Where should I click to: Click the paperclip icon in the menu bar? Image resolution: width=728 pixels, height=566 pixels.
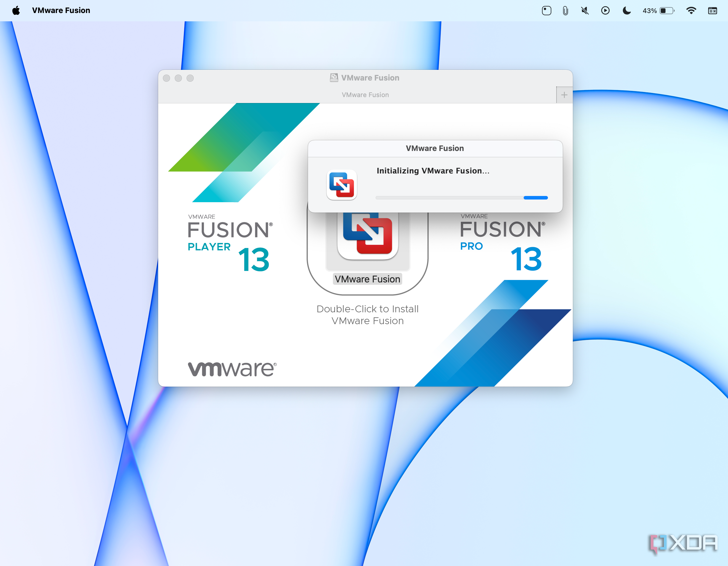pos(565,11)
